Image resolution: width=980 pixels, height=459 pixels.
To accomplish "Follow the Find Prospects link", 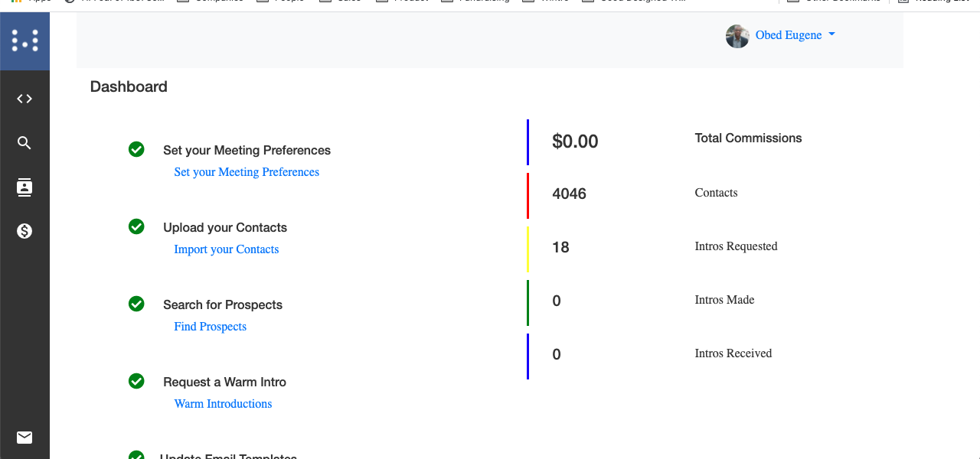I will (211, 327).
